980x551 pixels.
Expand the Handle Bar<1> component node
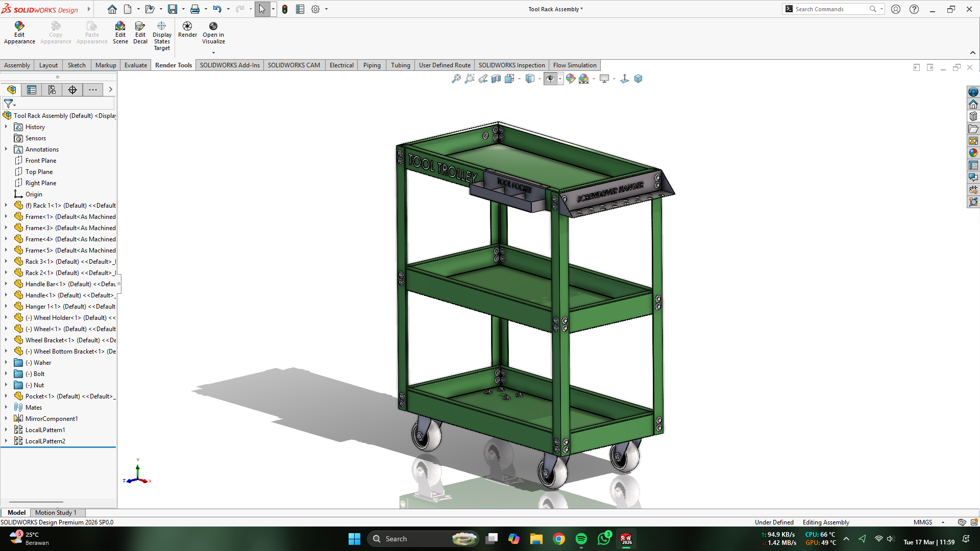(6, 284)
